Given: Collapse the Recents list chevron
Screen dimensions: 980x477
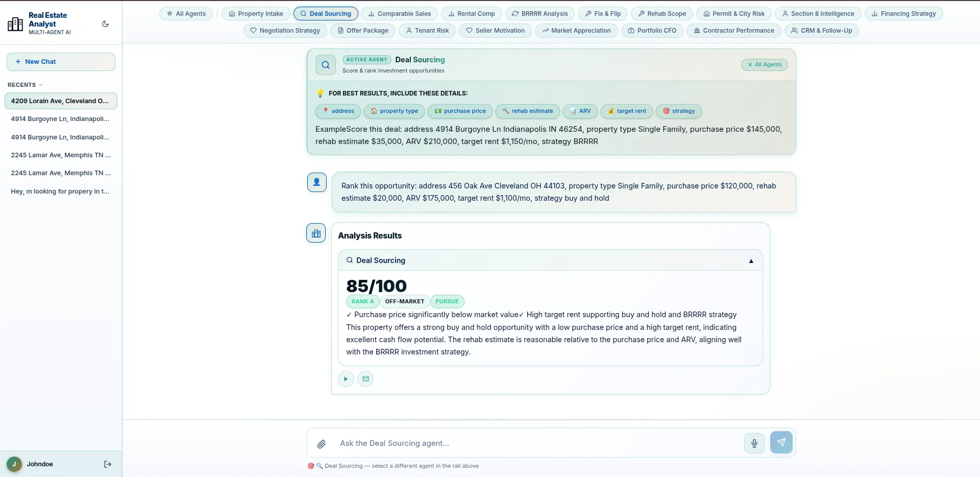Looking at the screenshot, I should coord(41,85).
